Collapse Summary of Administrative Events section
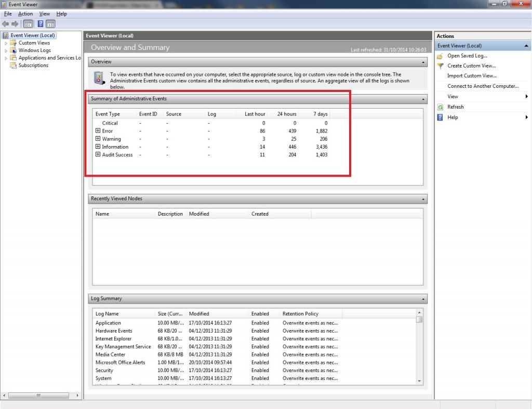Image resolution: width=532 pixels, height=409 pixels. coord(423,99)
